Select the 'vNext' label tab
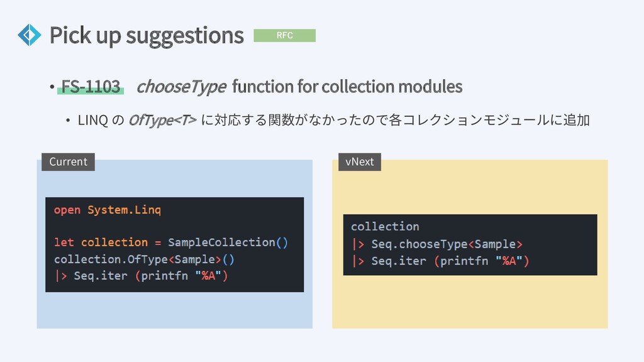This screenshot has width=644, height=362. tap(360, 162)
